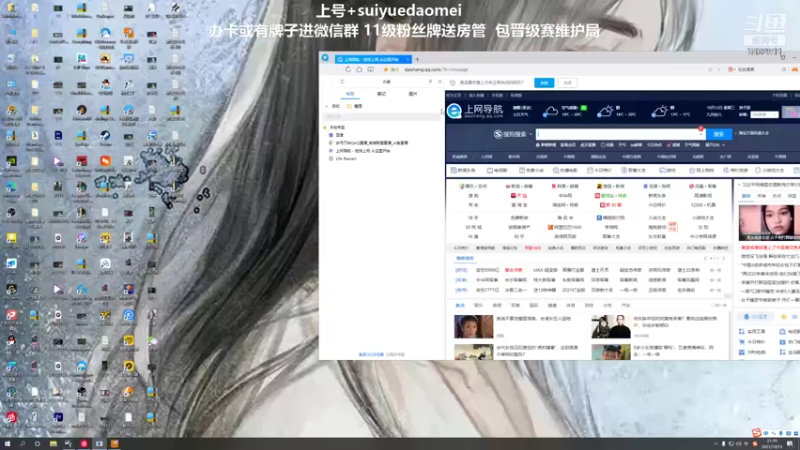Switch to the first underlined sidebar tab
The image size is (800, 450).
[x=350, y=94]
